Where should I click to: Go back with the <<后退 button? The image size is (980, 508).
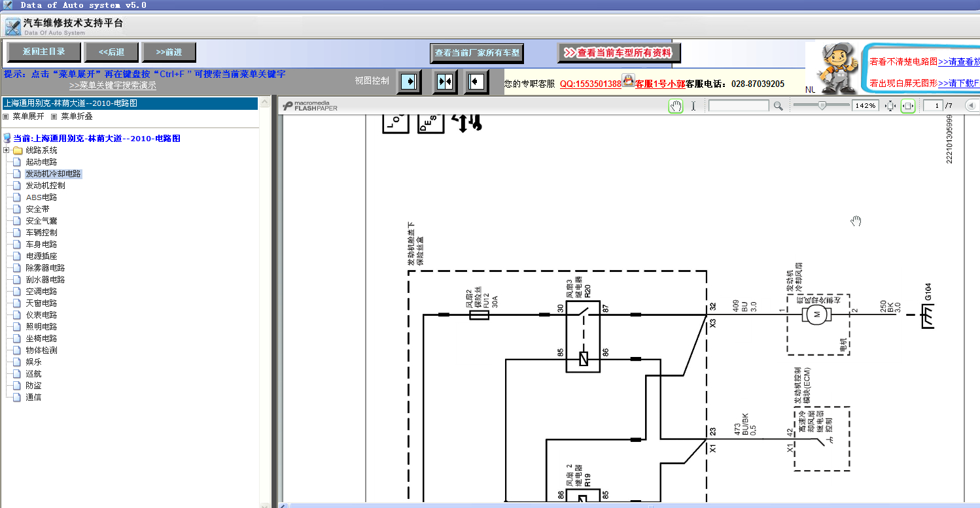coord(112,52)
